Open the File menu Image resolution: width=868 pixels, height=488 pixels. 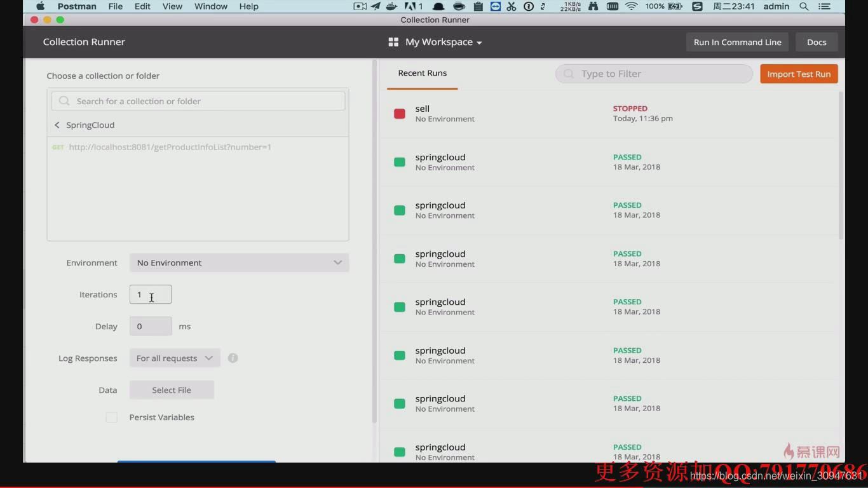[x=116, y=6]
